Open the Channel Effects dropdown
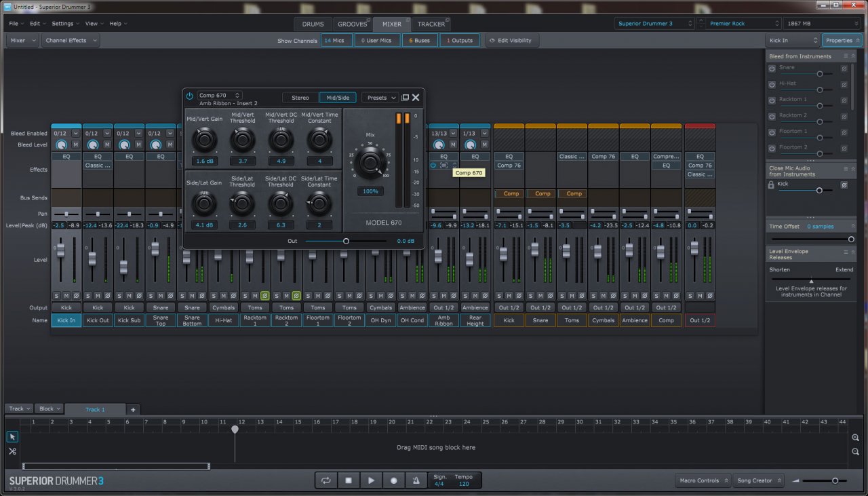The image size is (868, 496). [x=70, y=41]
